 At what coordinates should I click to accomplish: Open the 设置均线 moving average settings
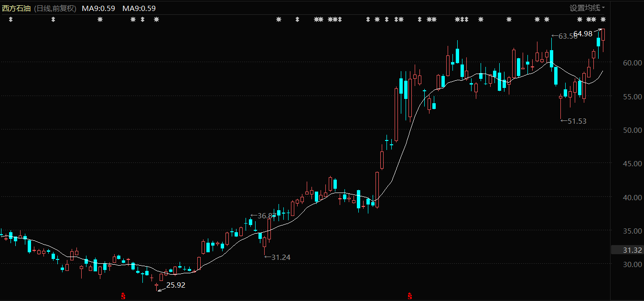click(584, 8)
